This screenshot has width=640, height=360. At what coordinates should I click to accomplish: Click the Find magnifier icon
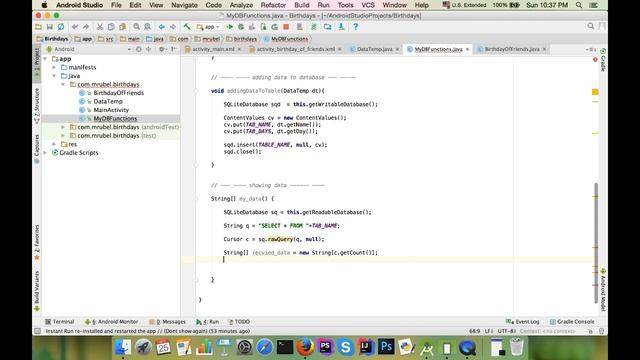(136, 27)
